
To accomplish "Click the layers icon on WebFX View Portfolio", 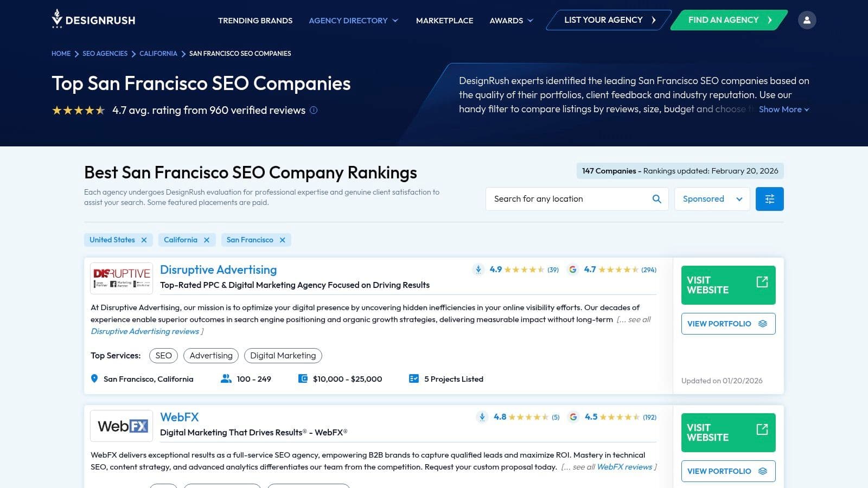I will coord(763,471).
